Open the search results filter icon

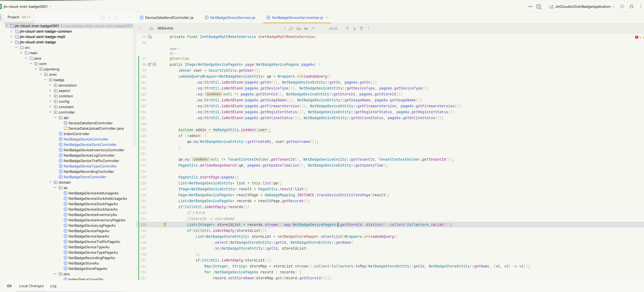click(362, 29)
